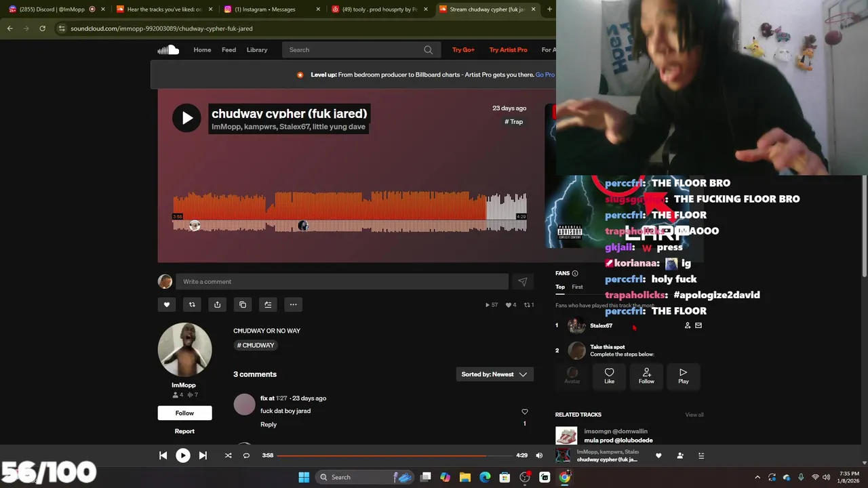Follow the artist from the player bar icon
This screenshot has height=488, width=868.
680,455
